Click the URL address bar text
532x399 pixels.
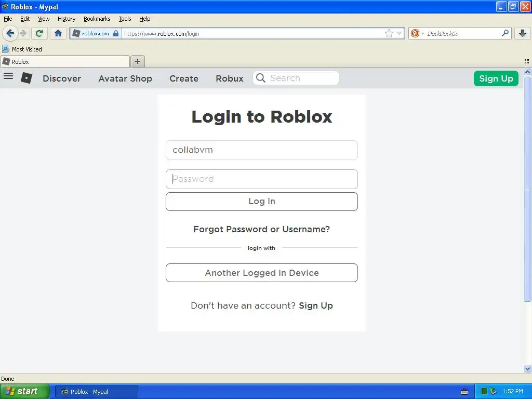point(162,34)
